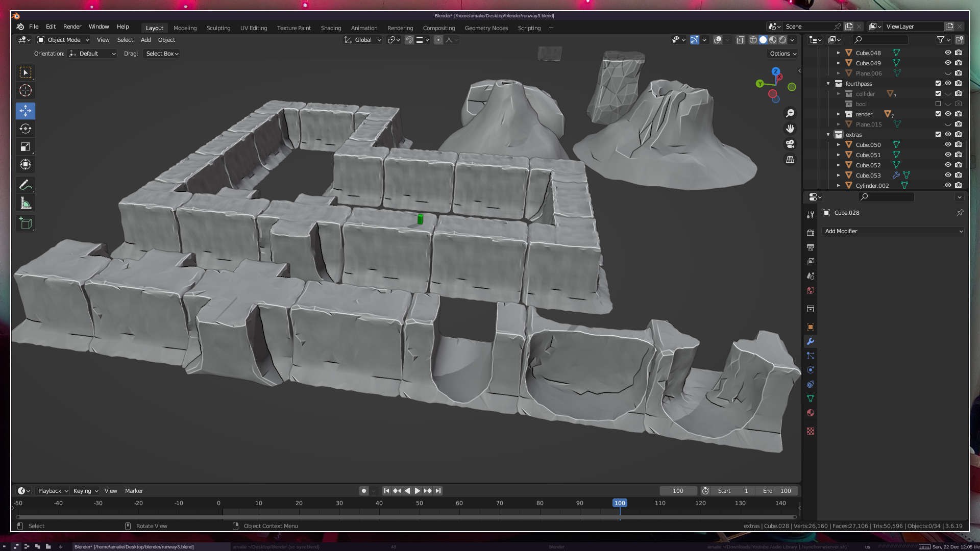The image size is (980, 551).
Task: Toggle camera view in the viewport
Action: (790, 144)
